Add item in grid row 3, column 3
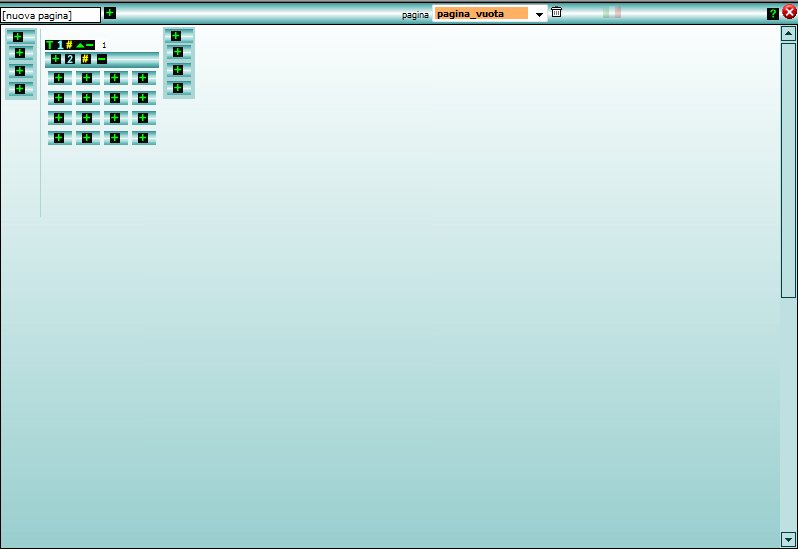Image resolution: width=798 pixels, height=549 pixels. (115, 118)
